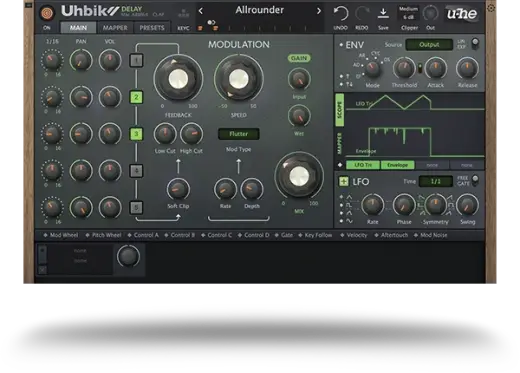
Task: Click the Out level knob
Action: [x=430, y=13]
